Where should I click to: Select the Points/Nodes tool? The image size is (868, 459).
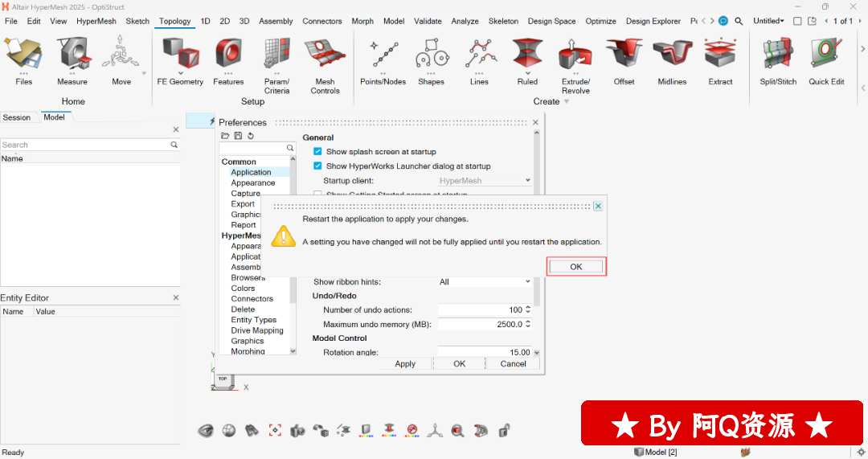pyautogui.click(x=383, y=61)
